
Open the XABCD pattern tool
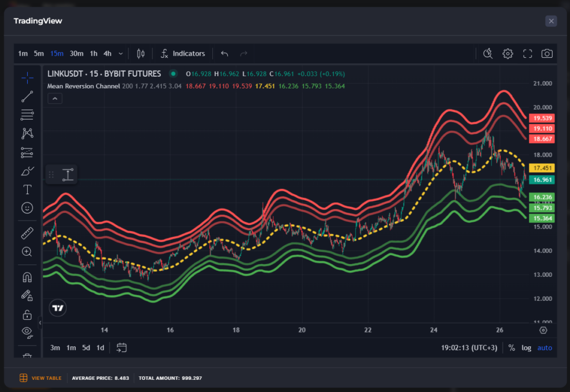27,133
